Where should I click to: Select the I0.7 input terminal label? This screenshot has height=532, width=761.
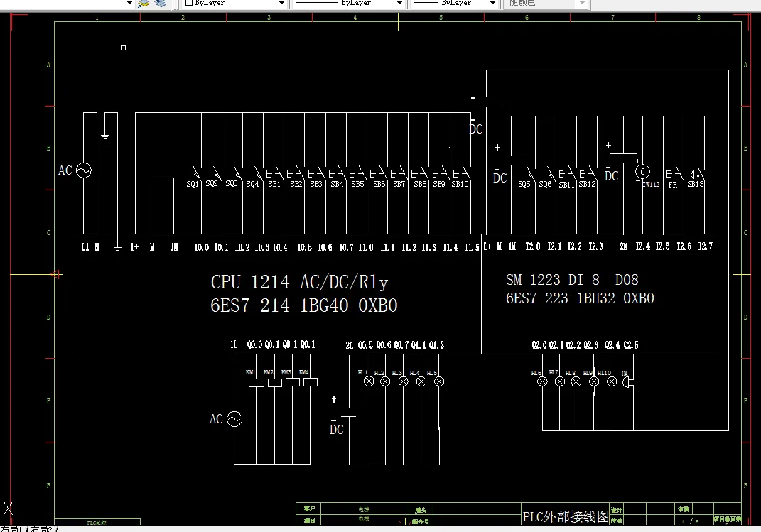tap(347, 248)
